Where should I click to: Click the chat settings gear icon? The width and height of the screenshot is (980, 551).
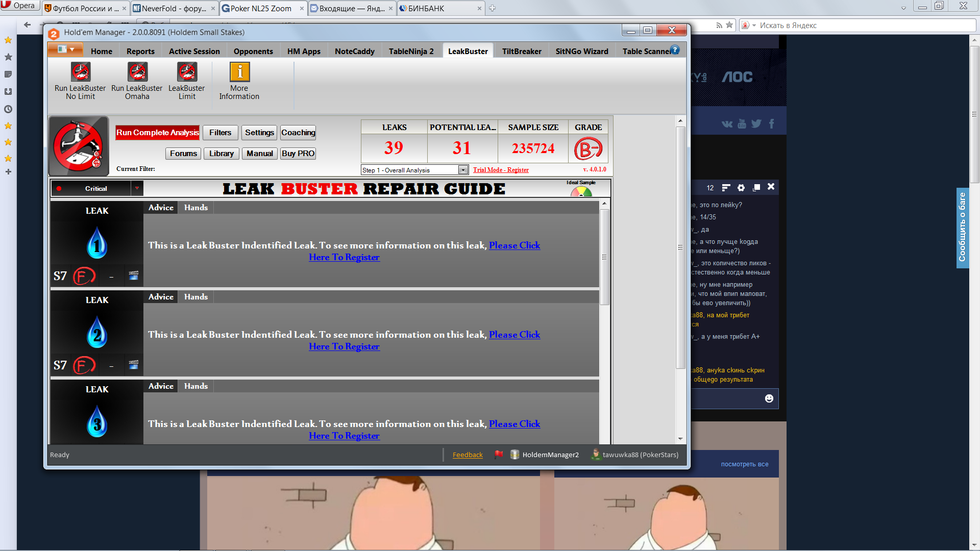click(741, 188)
